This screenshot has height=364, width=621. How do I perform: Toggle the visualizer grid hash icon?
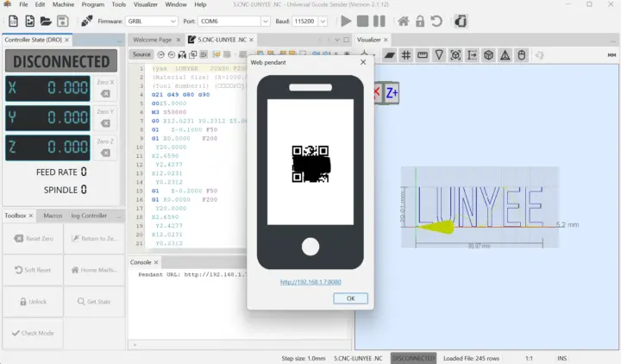point(406,55)
